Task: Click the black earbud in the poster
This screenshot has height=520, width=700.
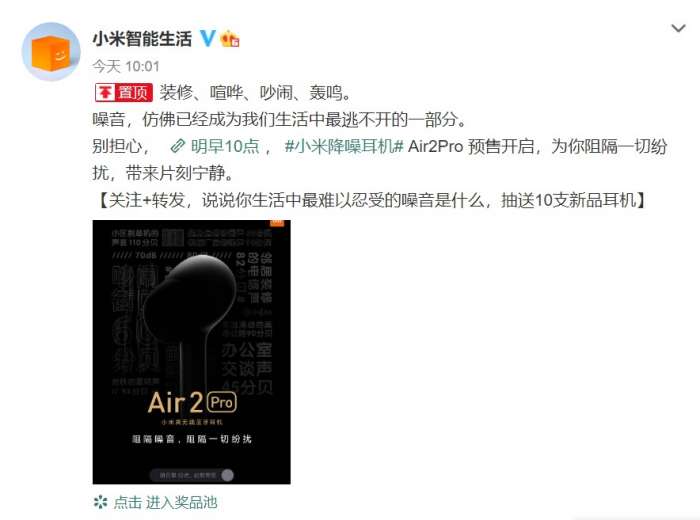Action: [x=192, y=312]
